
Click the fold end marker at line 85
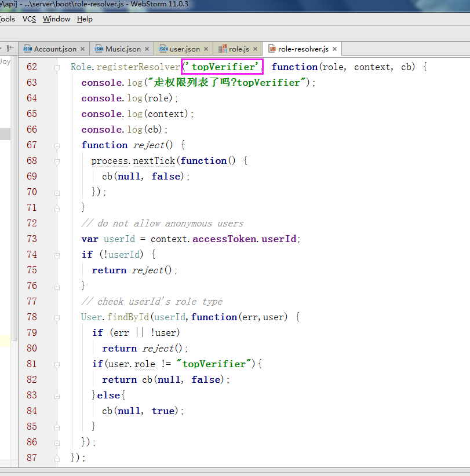point(57,427)
